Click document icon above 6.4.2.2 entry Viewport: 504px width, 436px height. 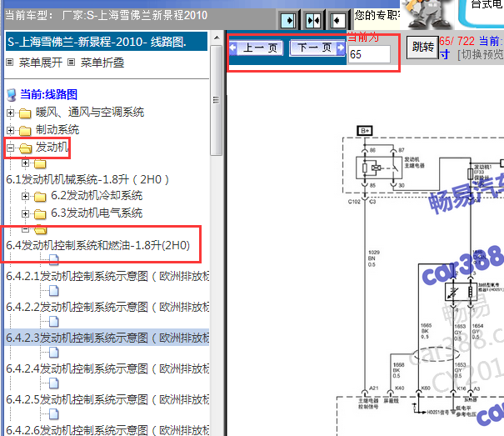click(53, 291)
